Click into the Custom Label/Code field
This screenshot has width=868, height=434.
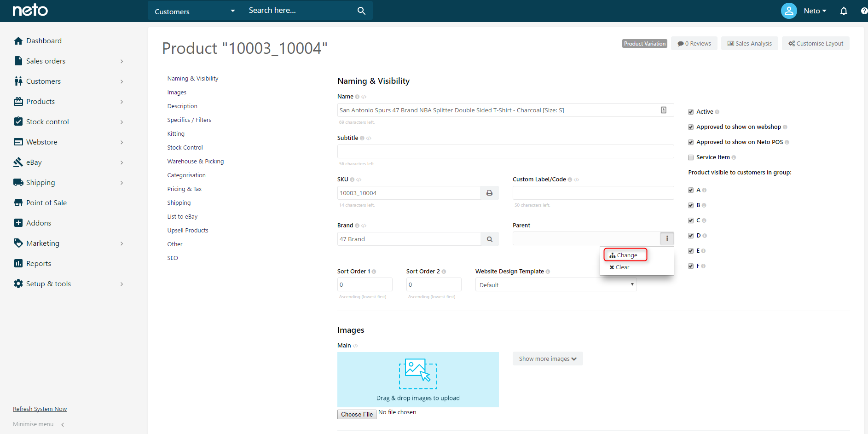(593, 193)
